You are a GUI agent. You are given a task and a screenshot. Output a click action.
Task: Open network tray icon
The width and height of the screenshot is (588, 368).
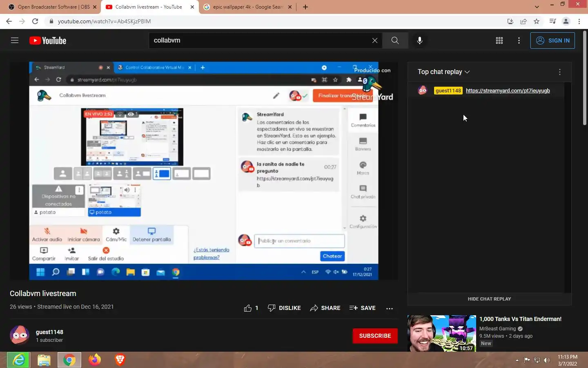(537, 360)
